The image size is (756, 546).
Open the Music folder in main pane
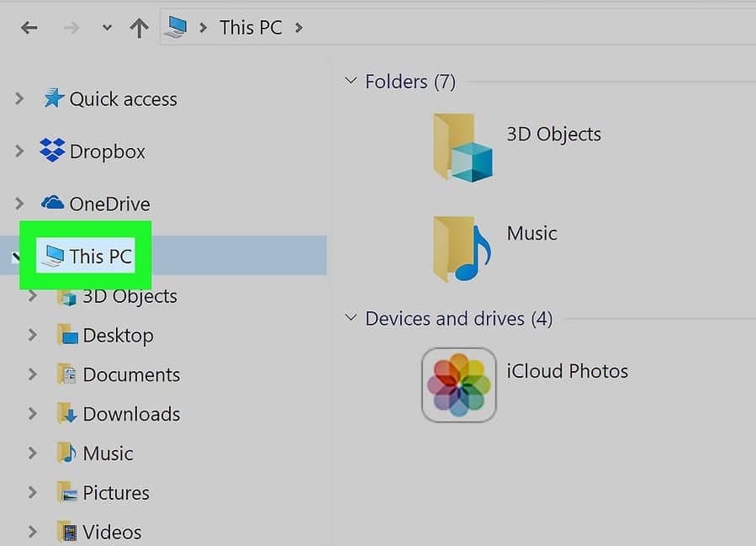462,248
